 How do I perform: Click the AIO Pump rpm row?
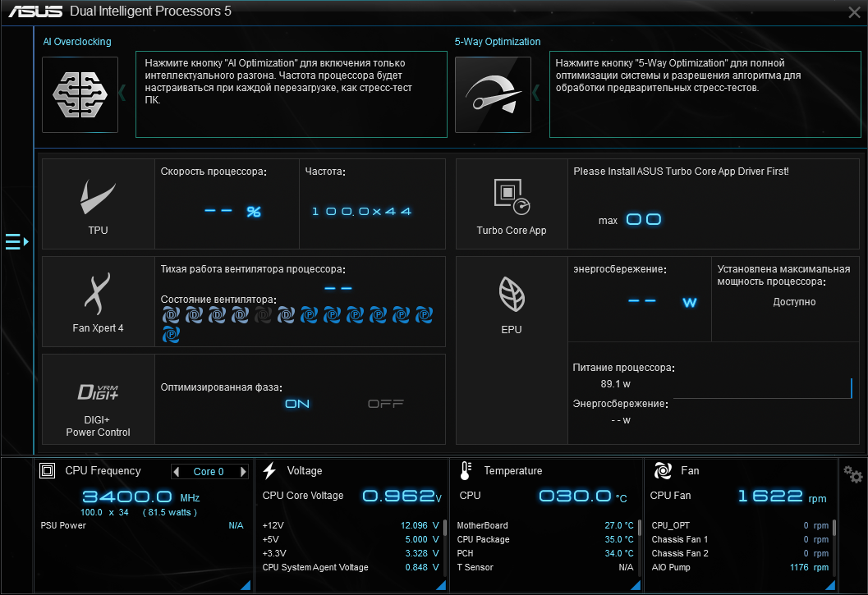pyautogui.click(x=740, y=567)
